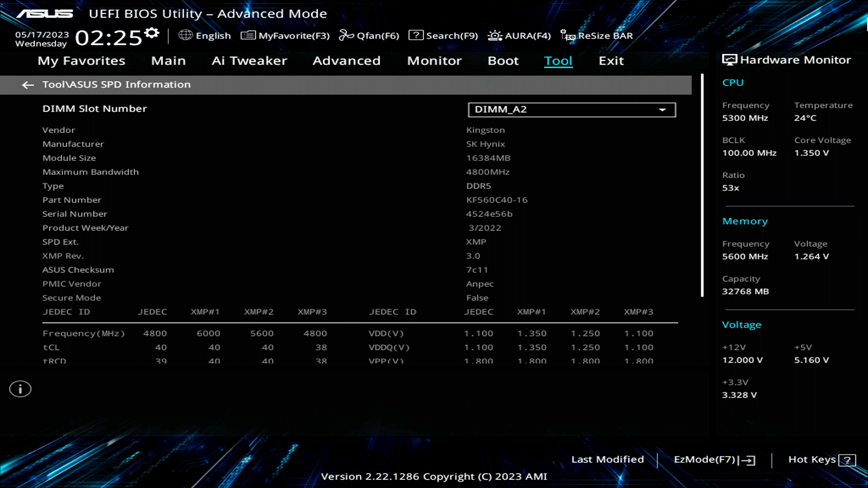Open the DIMM Slot Number dropdown

pyautogui.click(x=662, y=109)
